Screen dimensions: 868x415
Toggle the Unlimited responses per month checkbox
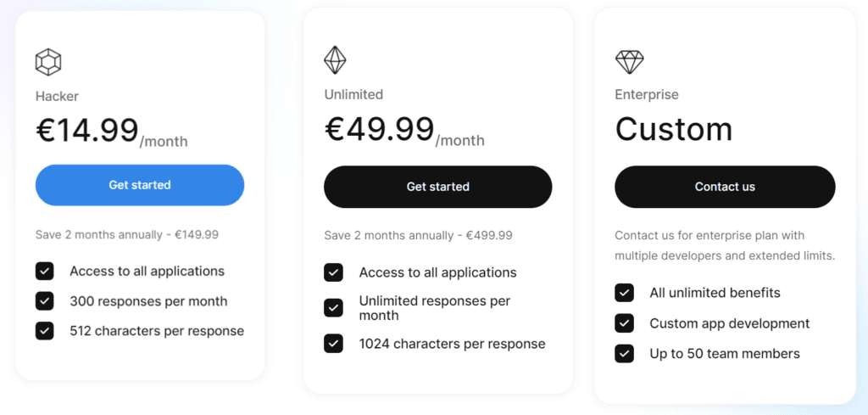(333, 308)
